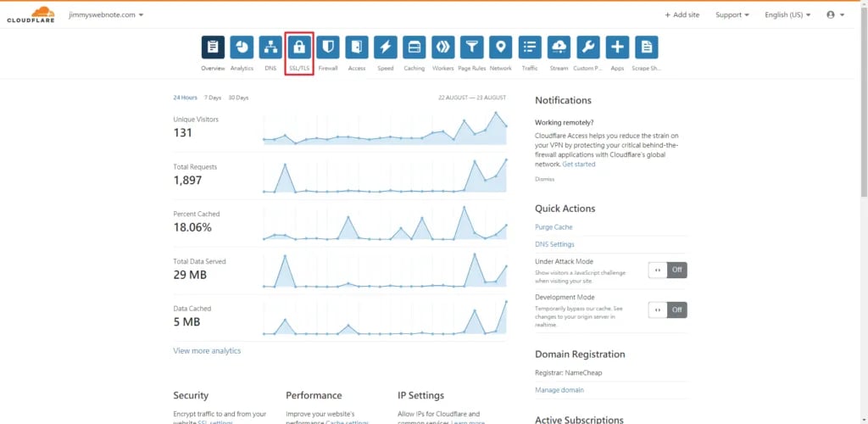Click the Total Requests chart
Image resolution: width=868 pixels, height=424 pixels.
tap(385, 176)
